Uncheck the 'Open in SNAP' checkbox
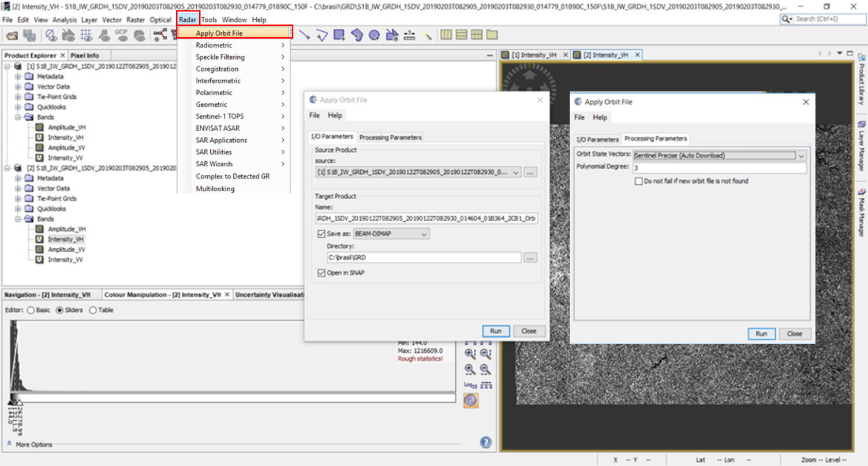 (321, 273)
